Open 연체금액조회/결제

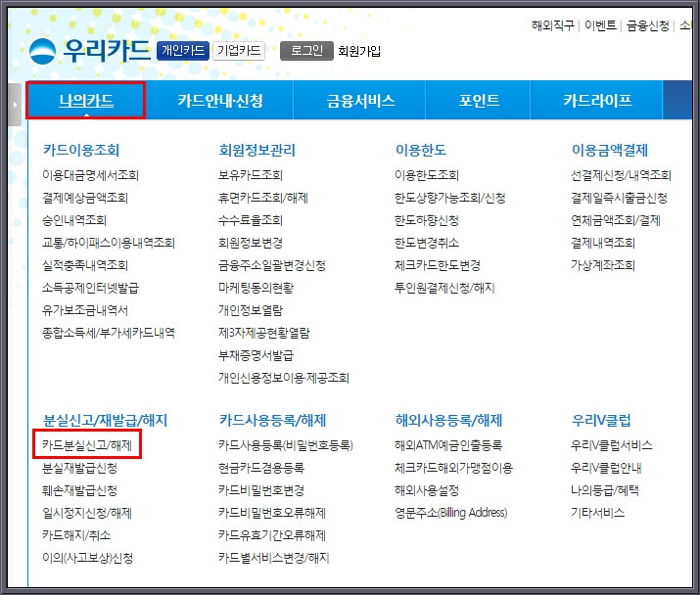[616, 220]
